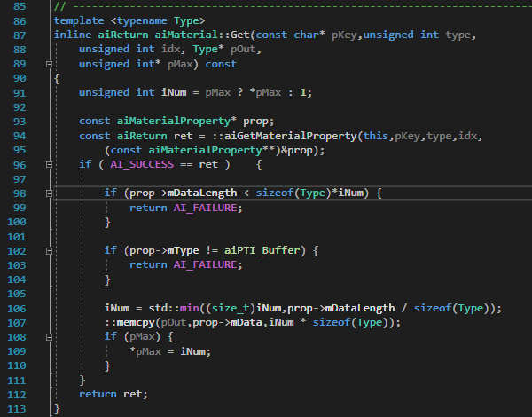Collapse the mDataLength check at line 98

pos(49,193)
